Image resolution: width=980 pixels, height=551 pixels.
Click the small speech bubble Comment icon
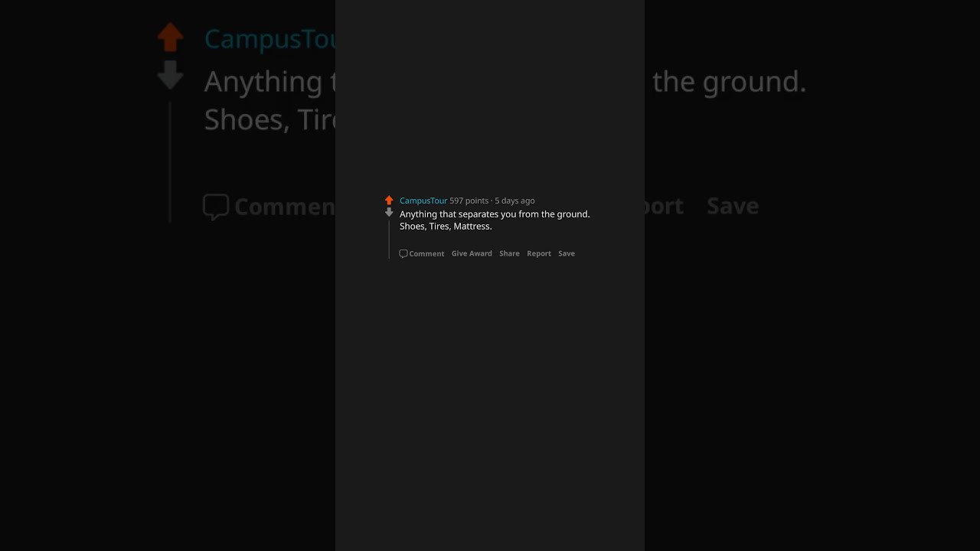pyautogui.click(x=403, y=254)
